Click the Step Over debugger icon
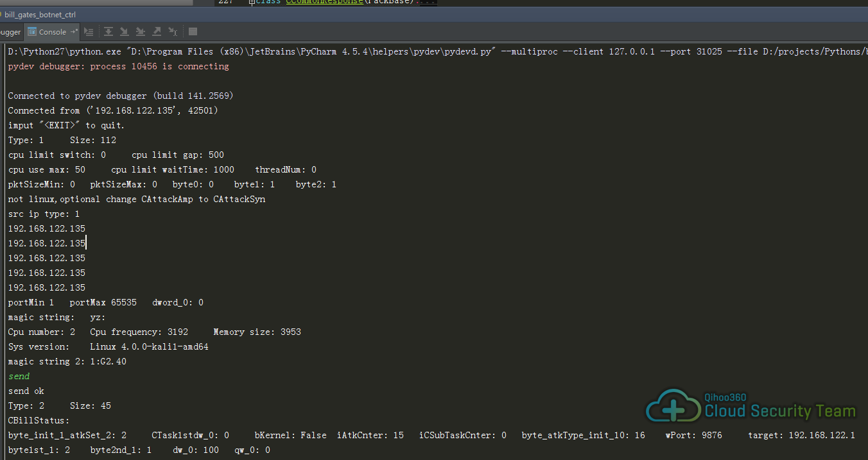The width and height of the screenshot is (868, 460). pyautogui.click(x=108, y=31)
